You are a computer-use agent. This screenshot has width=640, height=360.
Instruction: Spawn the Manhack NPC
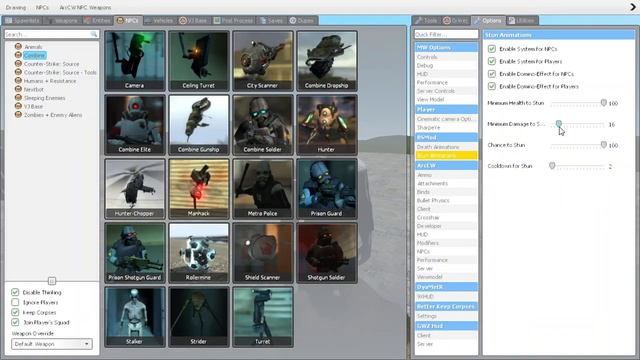(x=199, y=189)
